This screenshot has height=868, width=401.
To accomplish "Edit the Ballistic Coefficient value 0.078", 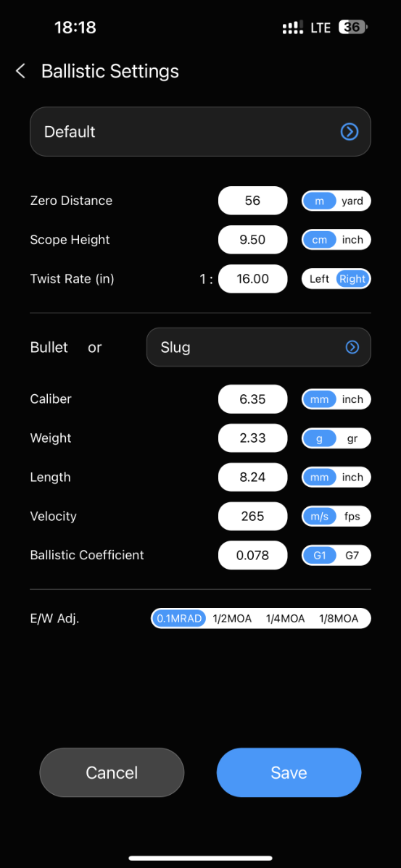I will click(253, 555).
